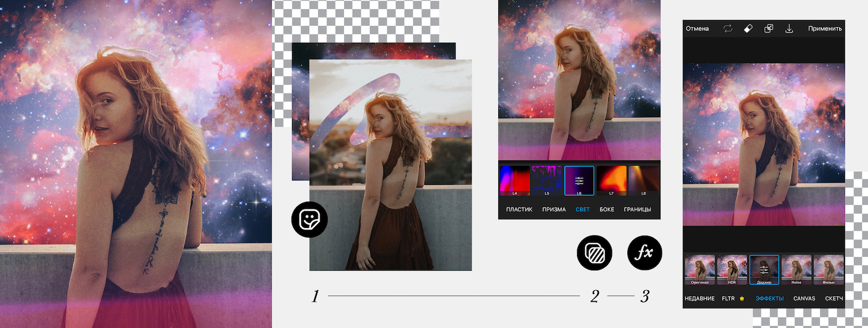Image resolution: width=868 pixels, height=328 pixels.
Task: Click the mask overlay icon in black circle
Action: 595,253
